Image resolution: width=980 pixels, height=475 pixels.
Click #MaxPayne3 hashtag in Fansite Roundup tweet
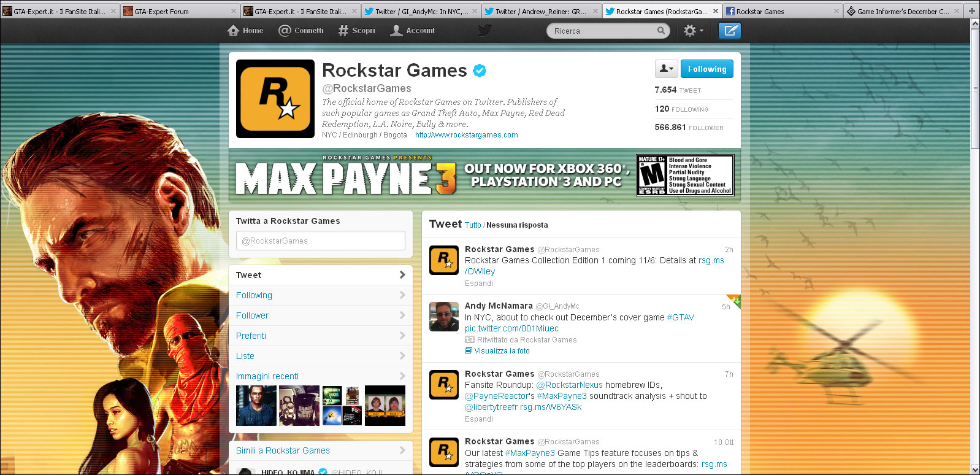[562, 396]
